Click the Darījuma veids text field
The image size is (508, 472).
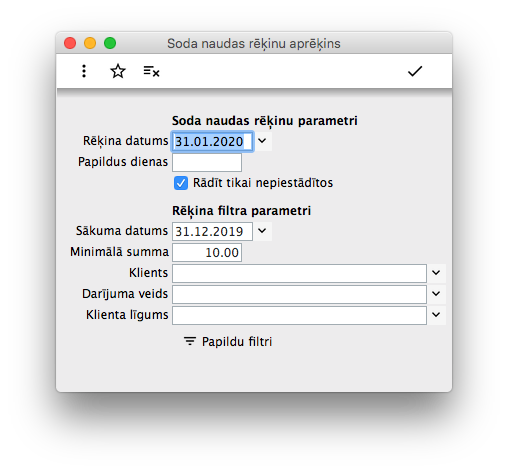299,294
